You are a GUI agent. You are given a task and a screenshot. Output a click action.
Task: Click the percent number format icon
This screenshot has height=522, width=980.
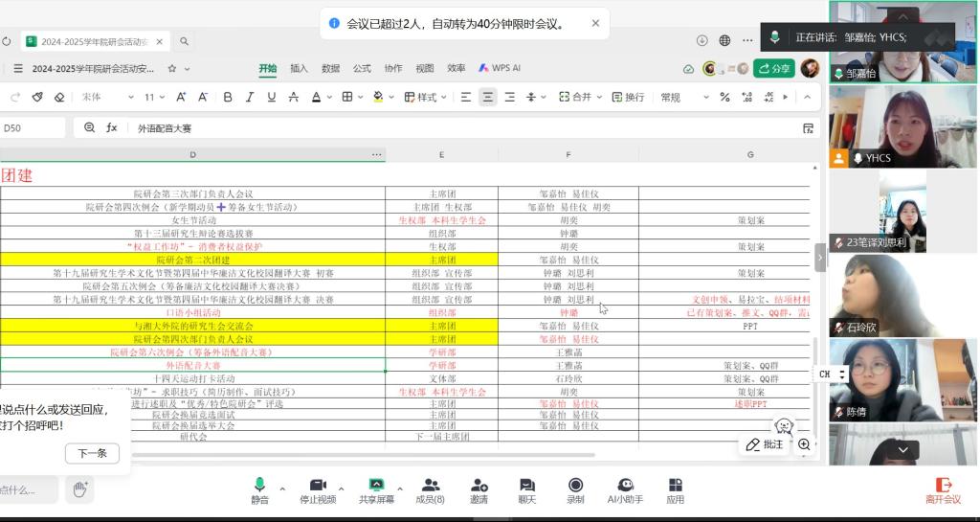(724, 97)
